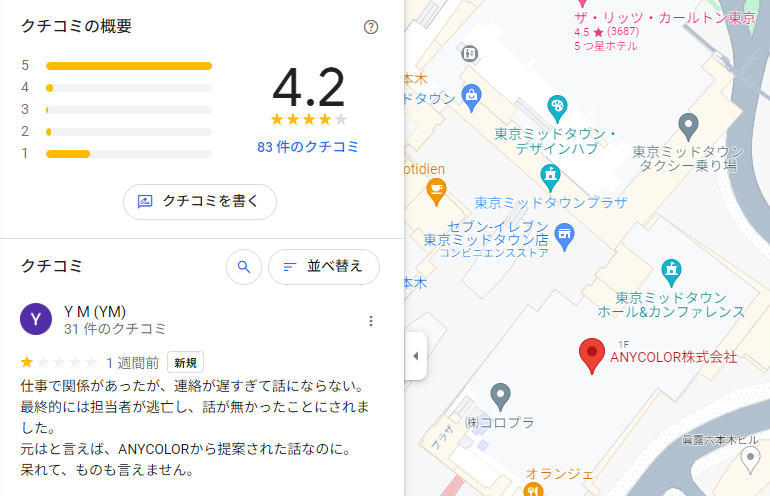Open the three-dot menu for Y M's review
Screen dimensions: 770x496
point(371,321)
